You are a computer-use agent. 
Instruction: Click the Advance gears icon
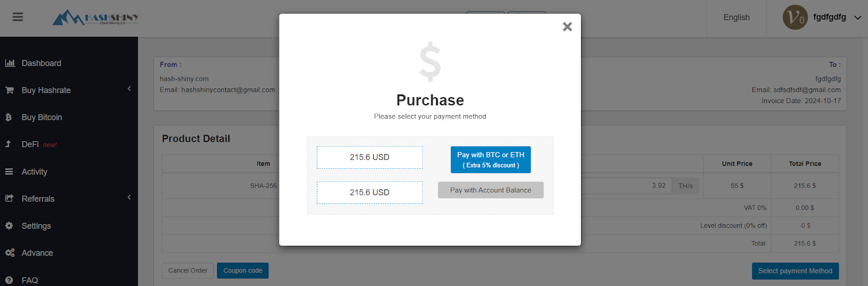(10, 253)
